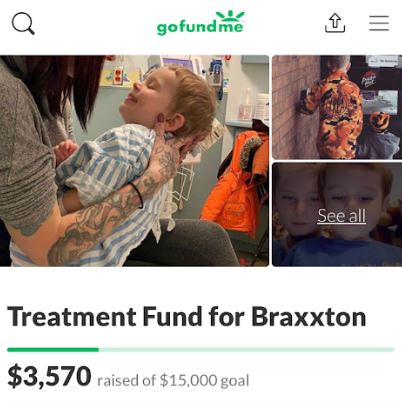Tap the share upload icon
Viewport: 402px width, 403px height.
pyautogui.click(x=335, y=23)
